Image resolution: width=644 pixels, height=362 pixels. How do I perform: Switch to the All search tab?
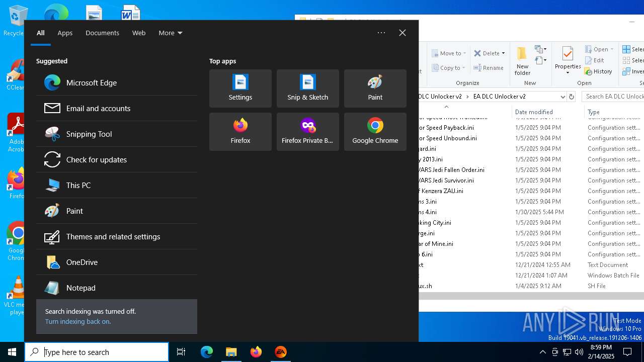pyautogui.click(x=41, y=33)
